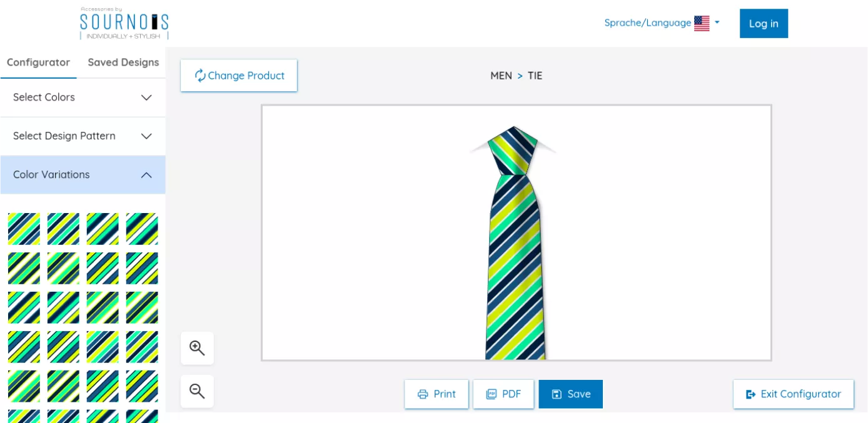Click the Sournois logo
This screenshot has width=868, height=423.
(124, 23)
